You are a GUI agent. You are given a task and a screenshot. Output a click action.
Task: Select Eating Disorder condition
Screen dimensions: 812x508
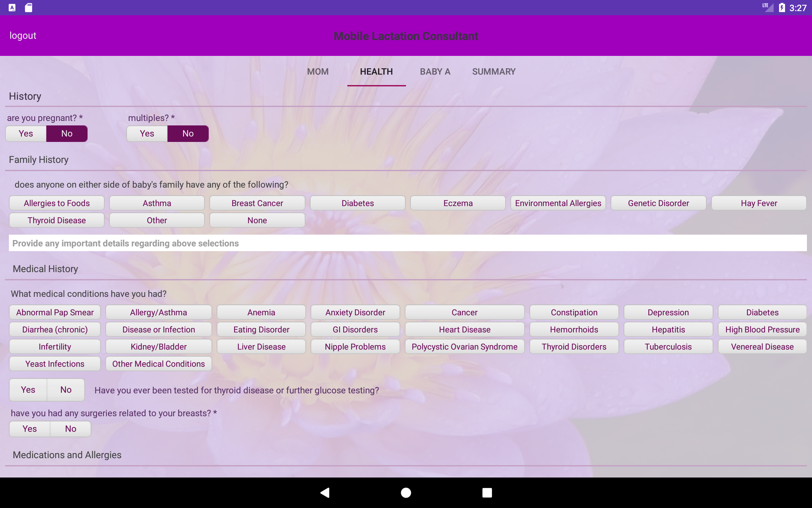click(261, 329)
